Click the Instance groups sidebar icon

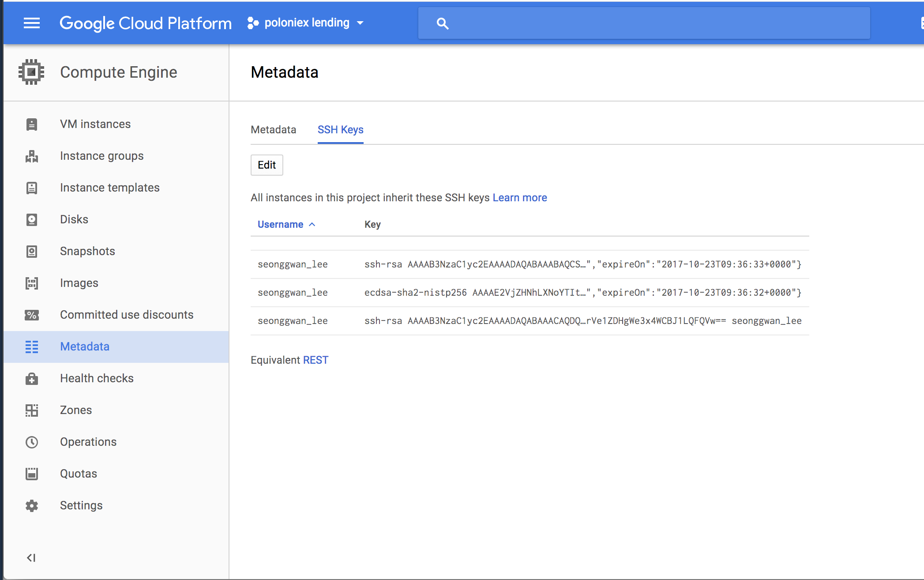pyautogui.click(x=31, y=156)
